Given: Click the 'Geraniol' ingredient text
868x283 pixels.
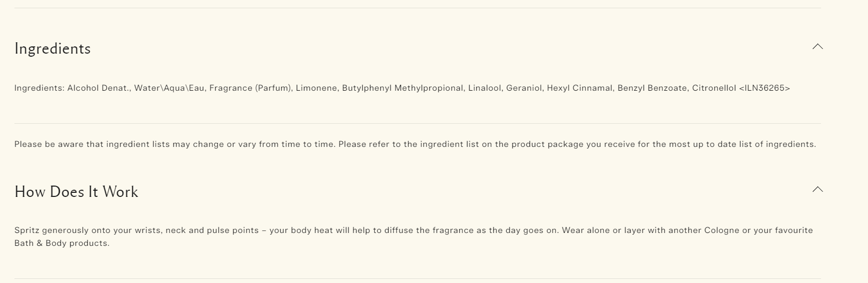Looking at the screenshot, I should pos(524,88).
